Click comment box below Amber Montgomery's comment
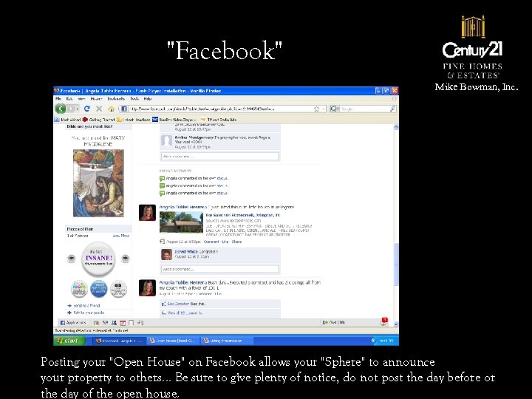532x399 pixels. (x=219, y=156)
